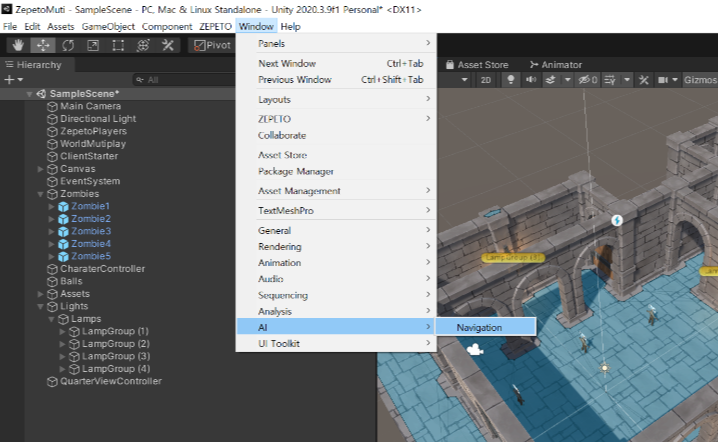Image resolution: width=718 pixels, height=442 pixels.
Task: Open the Panels submenu
Action: (x=336, y=44)
